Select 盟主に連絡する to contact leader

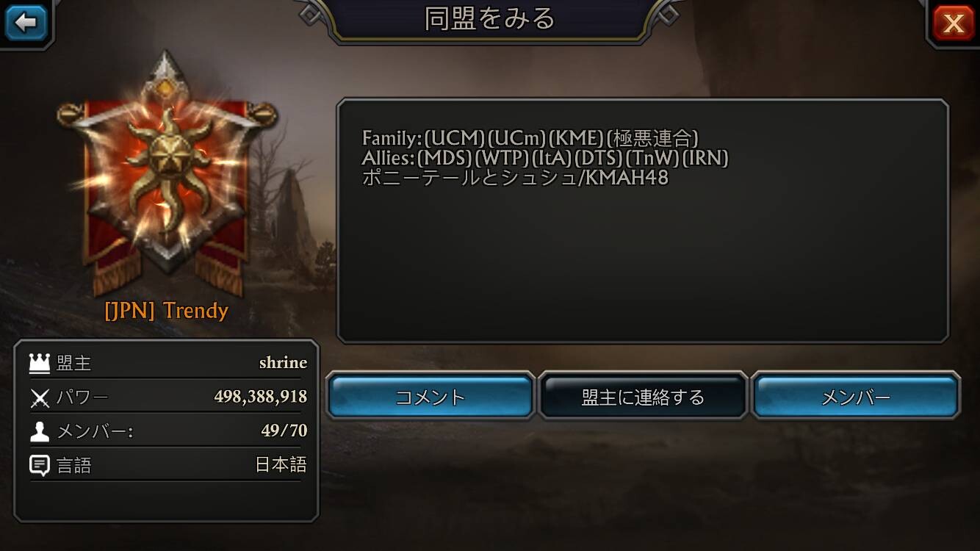coord(643,397)
